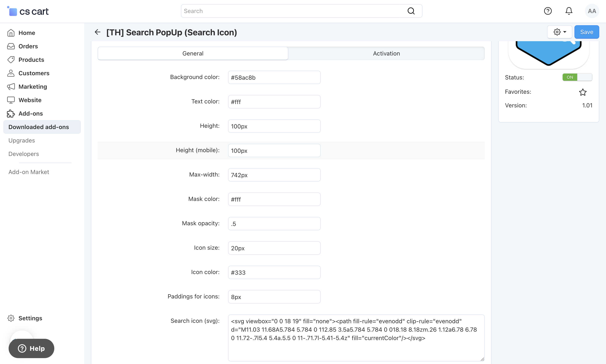
Task: Go to Upgrades in sidebar
Action: pos(22,141)
